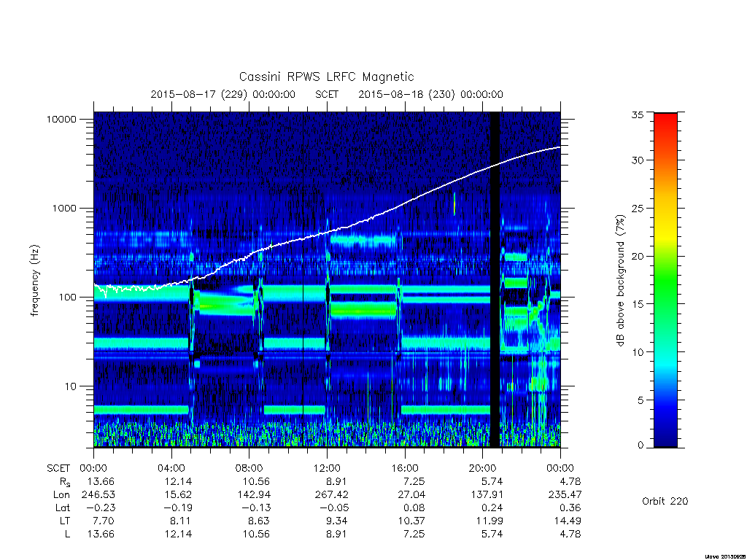Click the 30 tick on the colorbar
This screenshot has height=560, width=747.
click(x=637, y=160)
